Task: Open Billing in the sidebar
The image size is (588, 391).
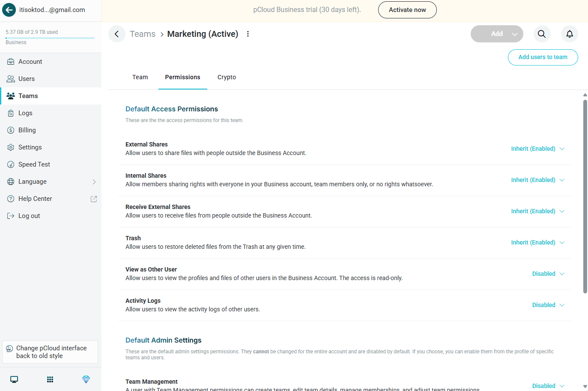Action: [x=51, y=130]
